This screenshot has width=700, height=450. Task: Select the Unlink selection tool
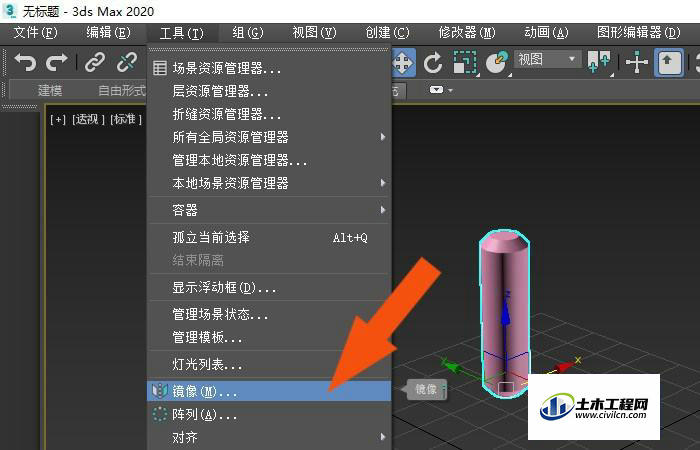pyautogui.click(x=127, y=62)
